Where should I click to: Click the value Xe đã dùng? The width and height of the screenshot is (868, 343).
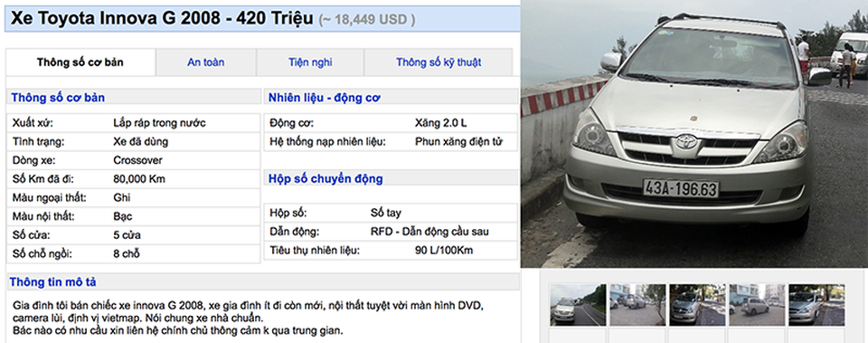tap(141, 142)
